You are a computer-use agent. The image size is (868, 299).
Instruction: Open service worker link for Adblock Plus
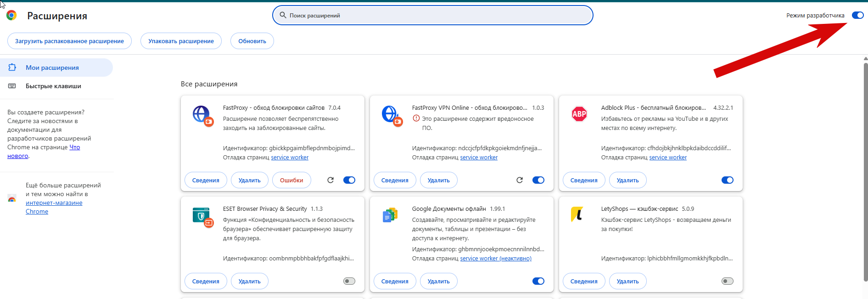point(668,157)
